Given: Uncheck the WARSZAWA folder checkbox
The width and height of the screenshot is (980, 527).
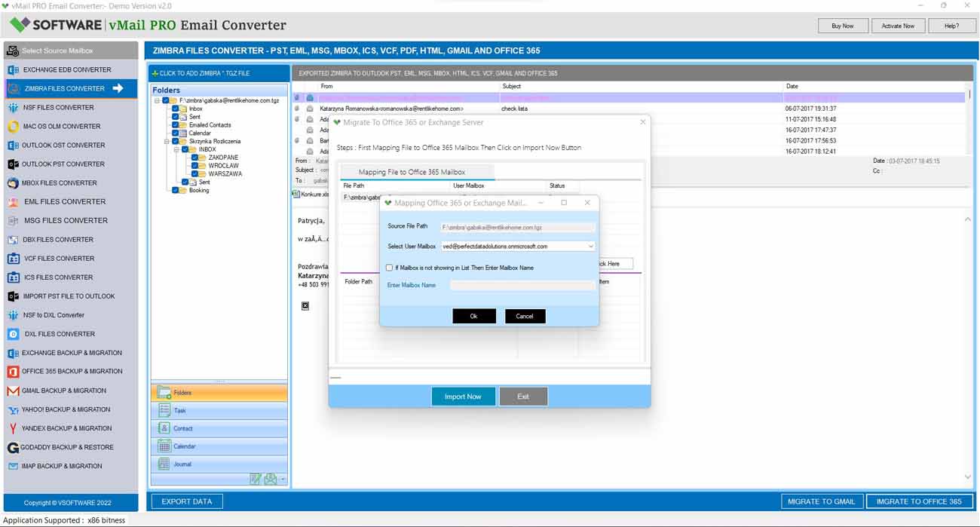Looking at the screenshot, I should coord(195,173).
